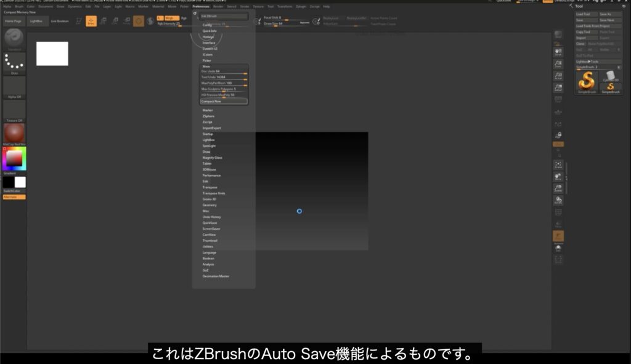
Task: Click the Zoom canvas icon
Action: [558, 64]
